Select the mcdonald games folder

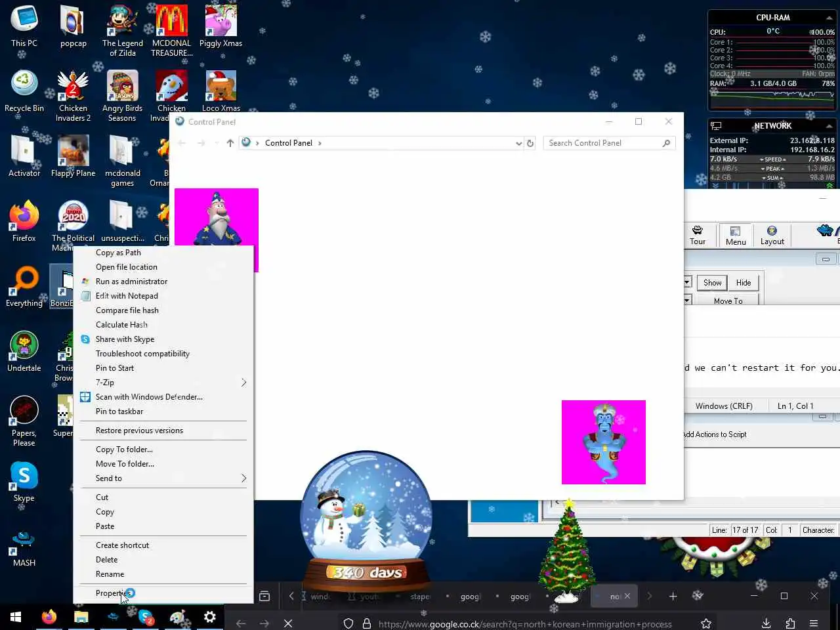(123, 161)
